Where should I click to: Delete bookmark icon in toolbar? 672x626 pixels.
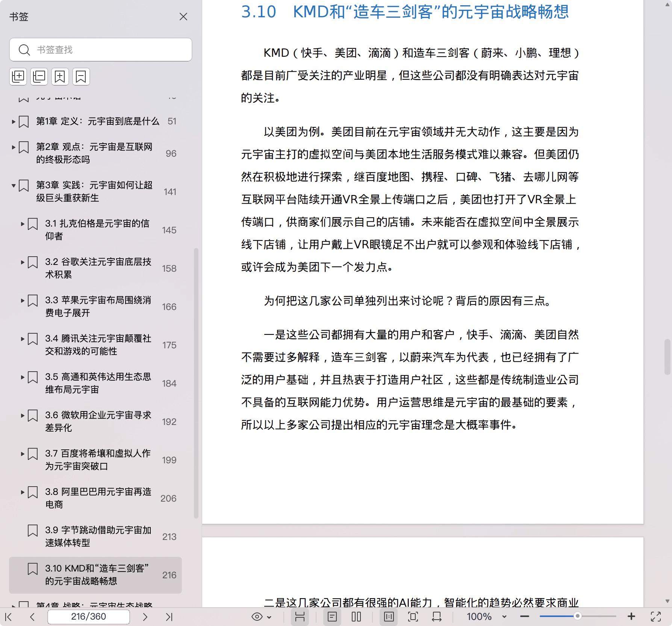pyautogui.click(x=81, y=76)
